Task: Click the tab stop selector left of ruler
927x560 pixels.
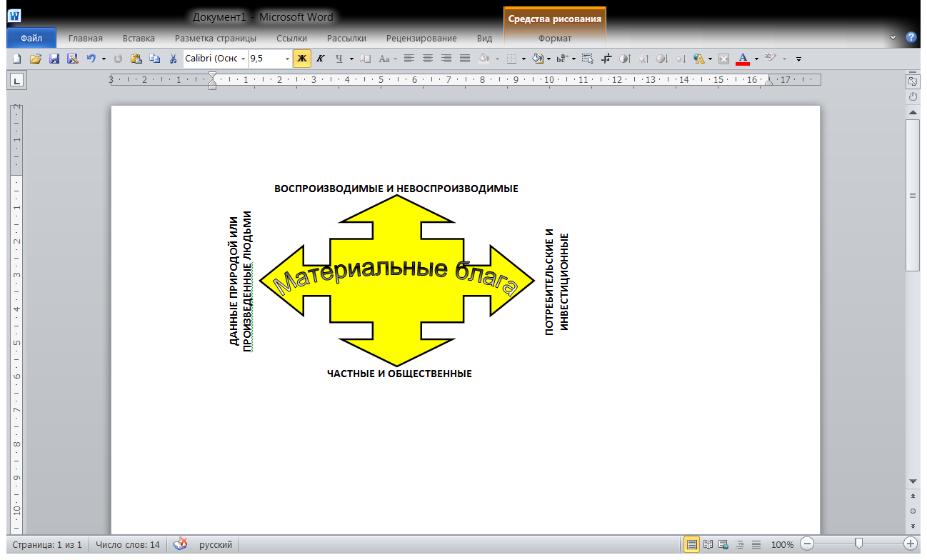Action: (16, 81)
